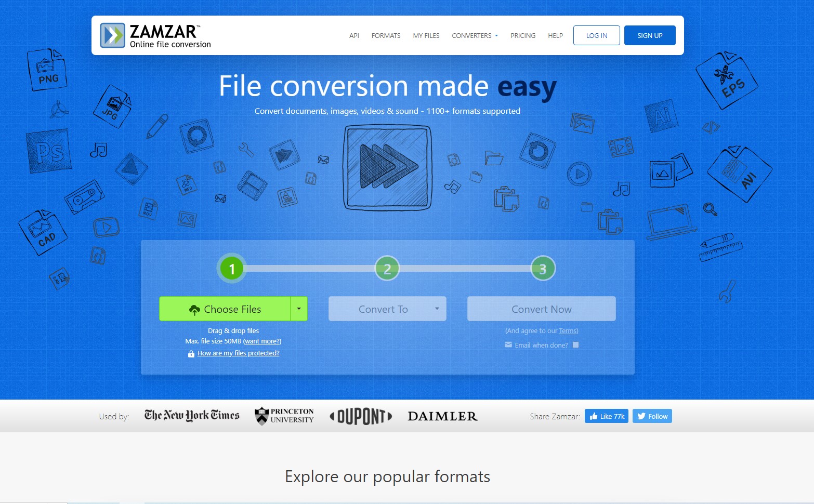Viewport: 814px width, 504px height.
Task: Open the API page
Action: [354, 36]
